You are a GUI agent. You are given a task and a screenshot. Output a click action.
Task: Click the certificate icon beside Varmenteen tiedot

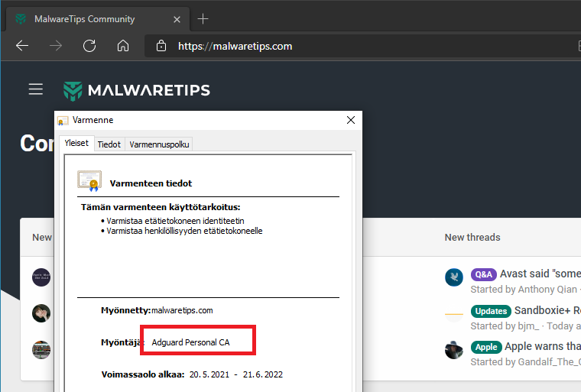coord(89,181)
